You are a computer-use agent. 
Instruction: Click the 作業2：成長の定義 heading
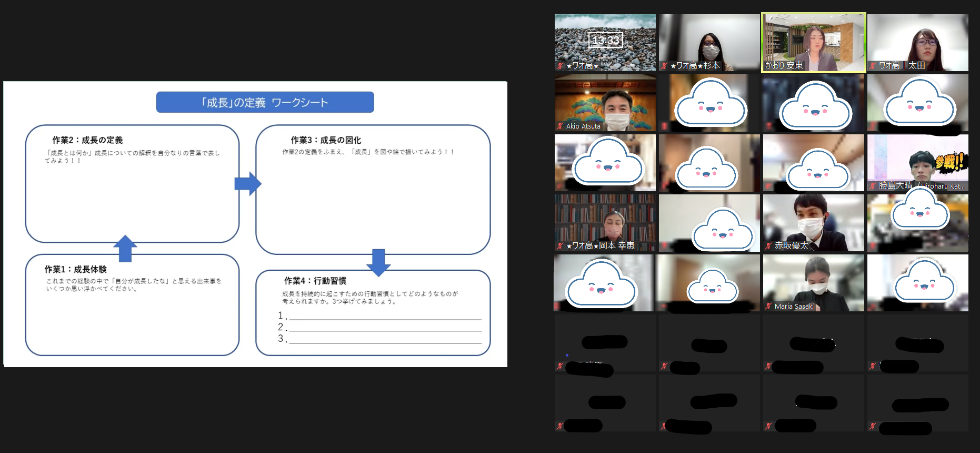click(x=87, y=140)
